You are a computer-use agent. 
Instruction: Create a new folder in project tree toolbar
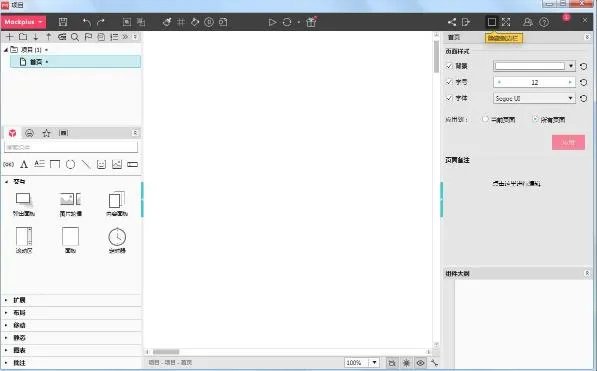(x=23, y=37)
